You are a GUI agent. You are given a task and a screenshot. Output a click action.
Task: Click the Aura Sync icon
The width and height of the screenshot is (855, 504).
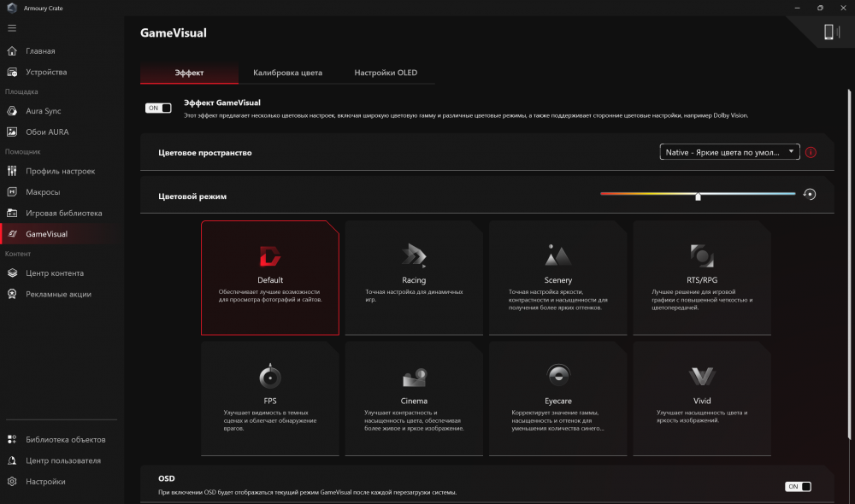click(12, 110)
